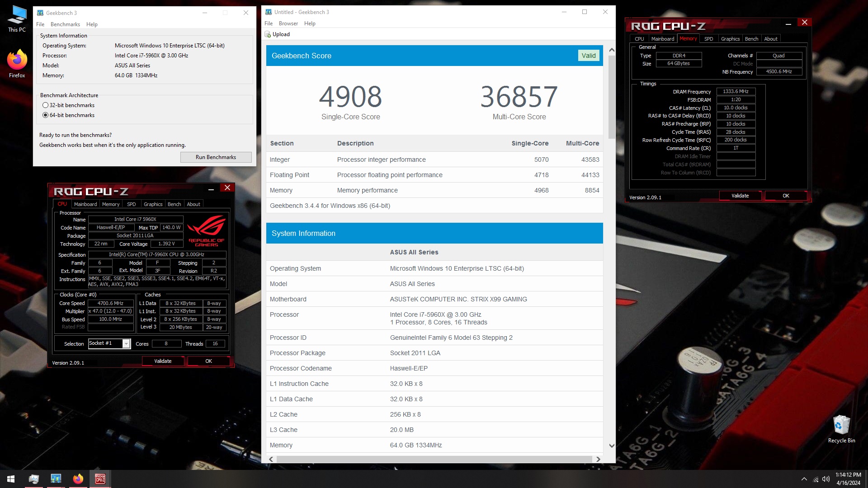Click scroll up arrow in results window
Image resolution: width=868 pixels, height=488 pixels.
pos(611,50)
